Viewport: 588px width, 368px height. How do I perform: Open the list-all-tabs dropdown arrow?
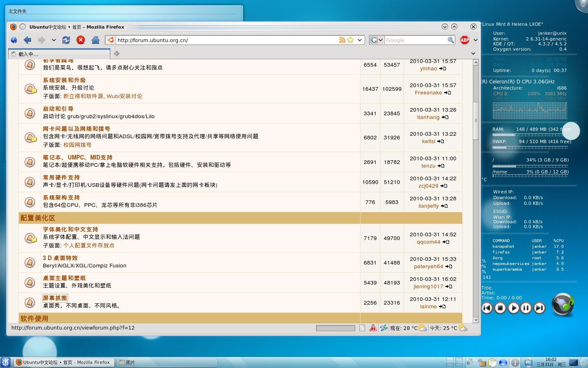pos(473,54)
